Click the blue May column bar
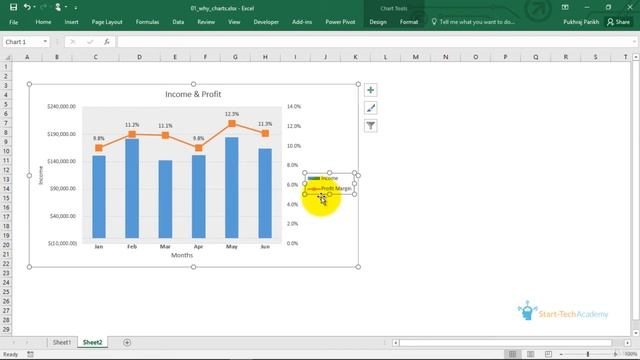Viewport: 640px width, 360px height. click(232, 187)
